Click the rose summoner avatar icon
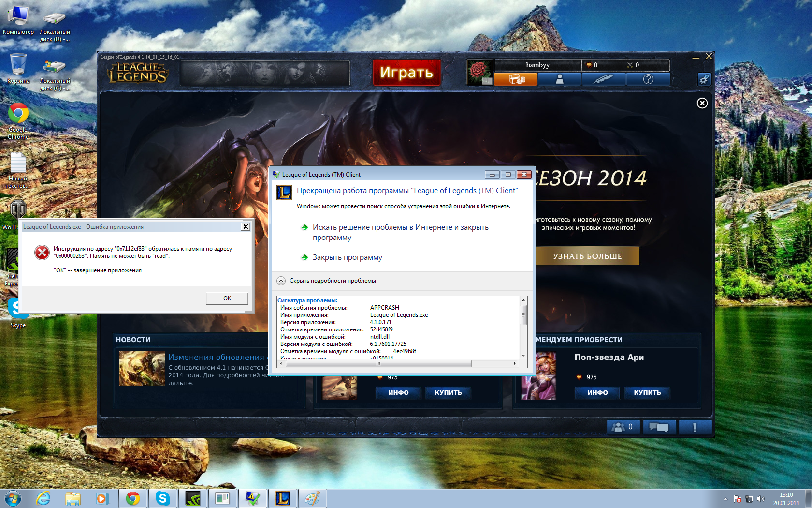812x508 pixels. pyautogui.click(x=479, y=72)
